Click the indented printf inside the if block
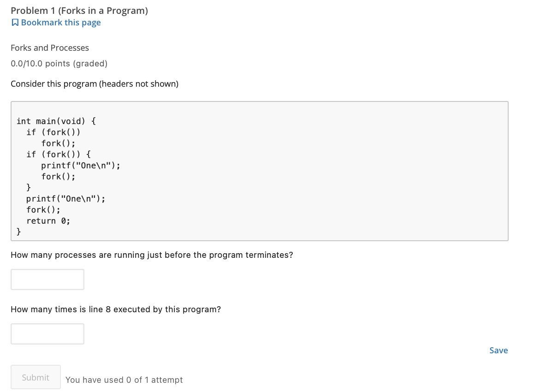 point(81,166)
